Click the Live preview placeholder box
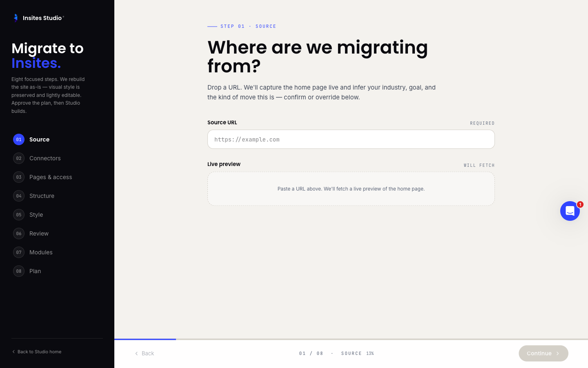Screen dimensions: 588x368 (351, 188)
